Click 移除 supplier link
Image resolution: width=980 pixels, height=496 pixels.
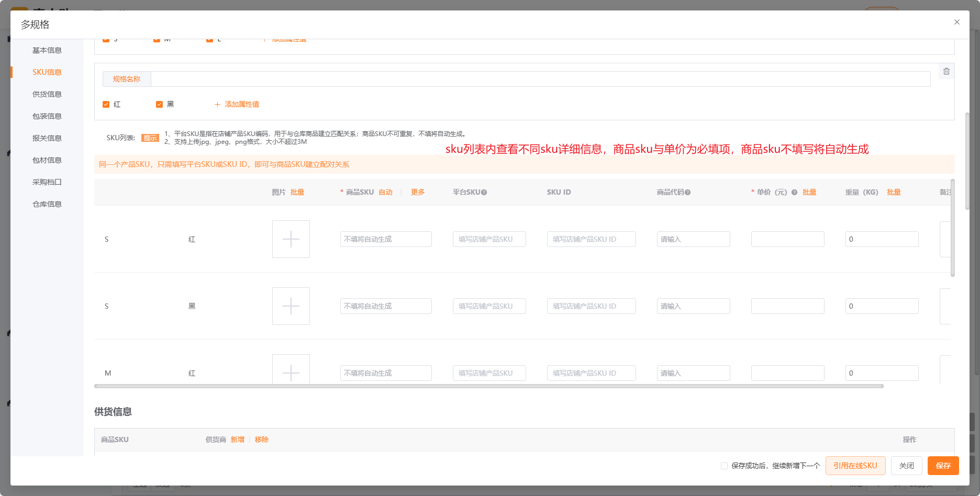tap(262, 439)
